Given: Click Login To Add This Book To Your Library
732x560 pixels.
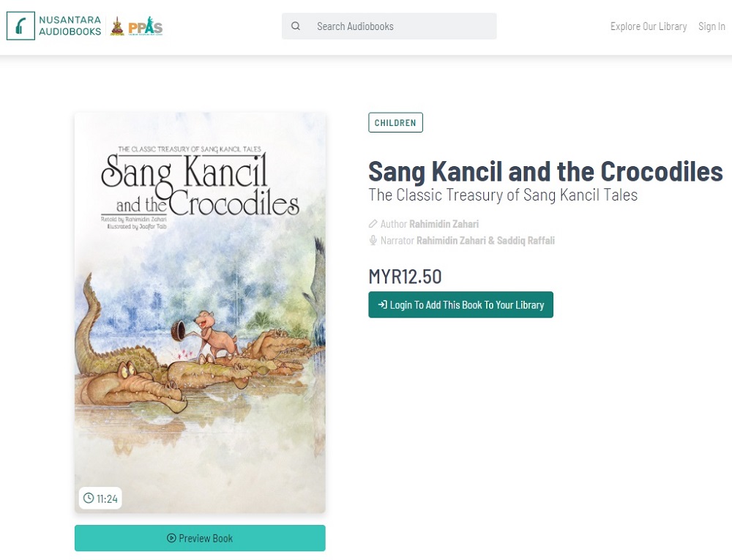Looking at the screenshot, I should tap(460, 305).
